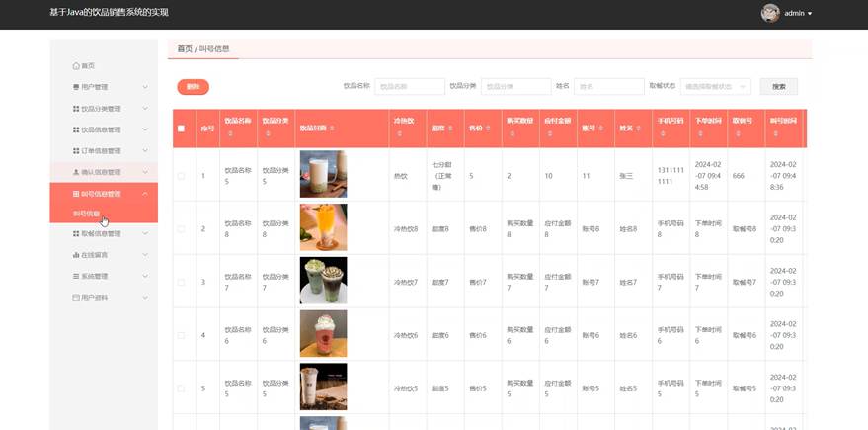Click the grid icon beside 饮品信息管理
Image resolution: width=868 pixels, height=430 pixels.
(x=76, y=129)
